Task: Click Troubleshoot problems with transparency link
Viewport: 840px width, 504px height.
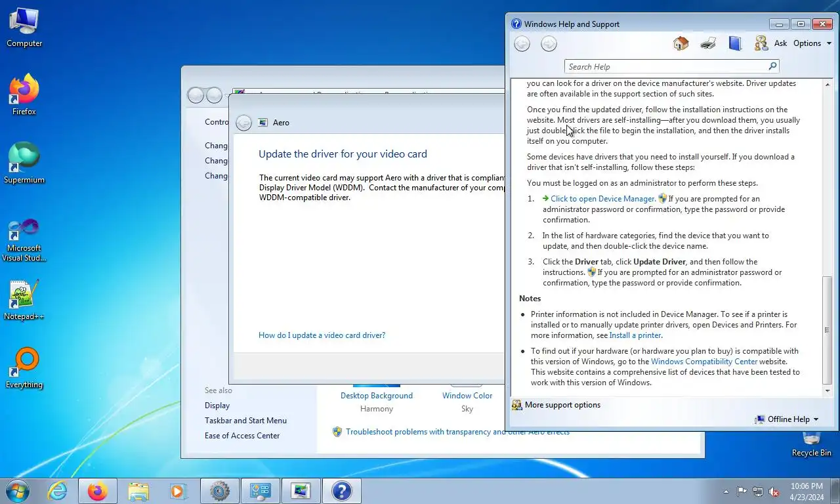Action: [x=457, y=432]
